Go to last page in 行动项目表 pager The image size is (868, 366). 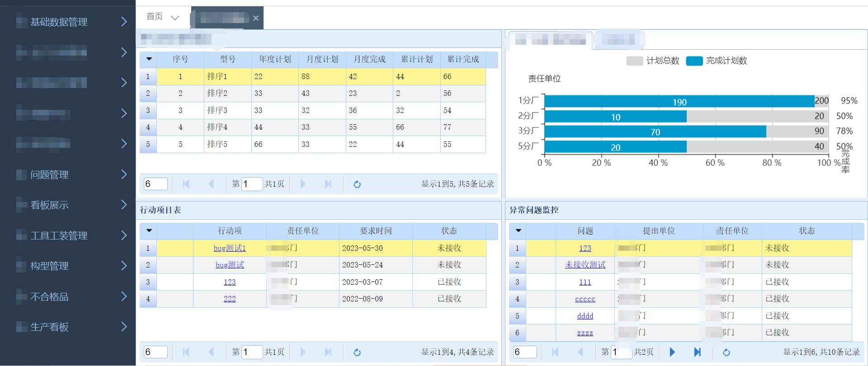(x=328, y=352)
